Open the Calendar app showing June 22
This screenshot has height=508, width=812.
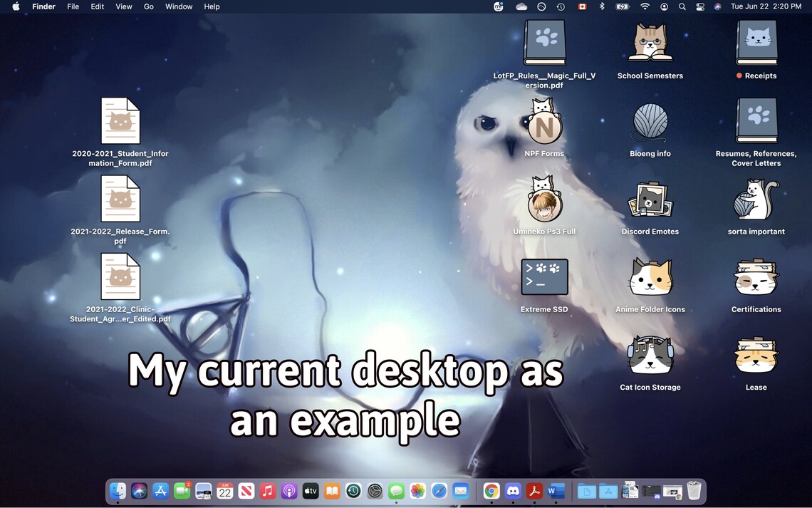pyautogui.click(x=224, y=491)
